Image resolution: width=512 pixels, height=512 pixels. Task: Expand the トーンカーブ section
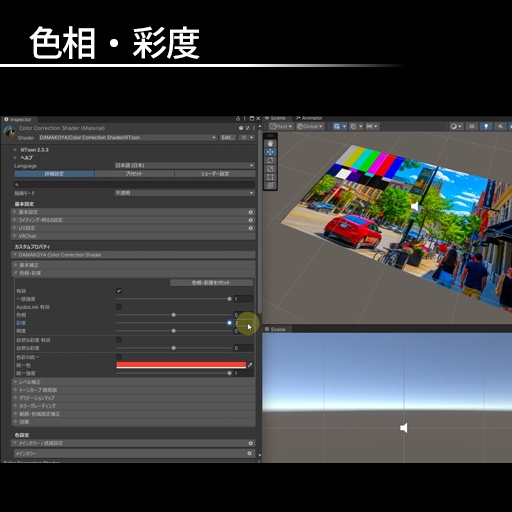(133, 390)
